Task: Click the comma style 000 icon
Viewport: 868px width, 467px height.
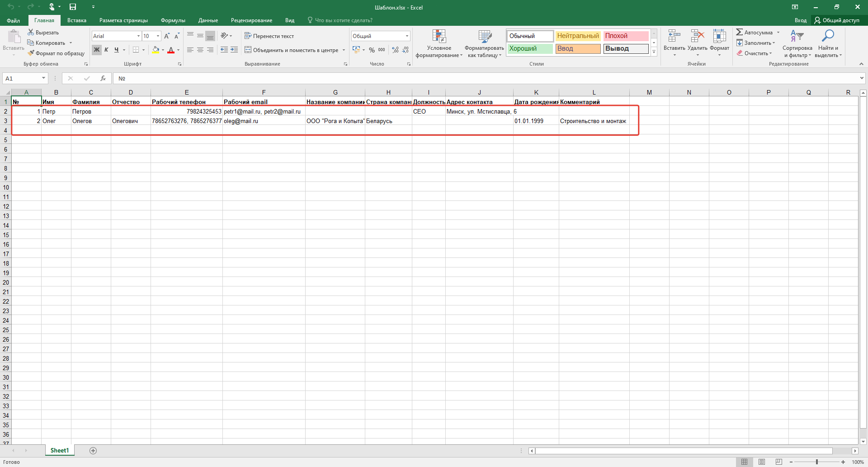Action: [382, 50]
